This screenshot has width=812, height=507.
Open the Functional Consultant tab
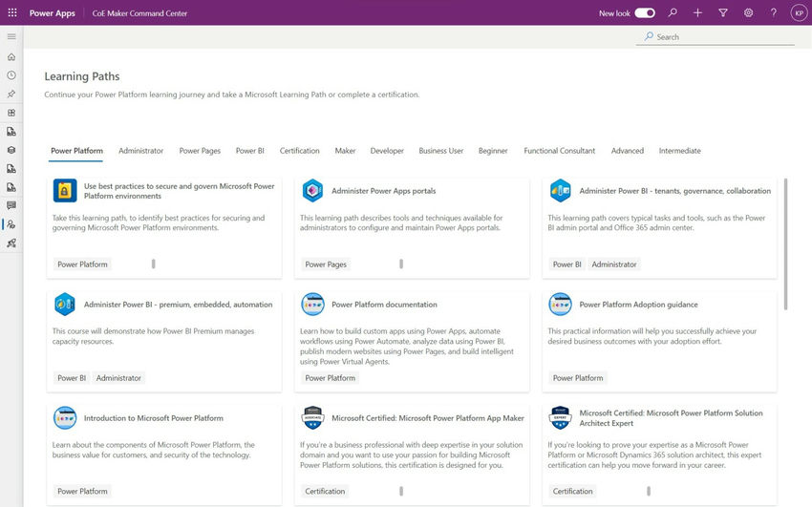[559, 151]
